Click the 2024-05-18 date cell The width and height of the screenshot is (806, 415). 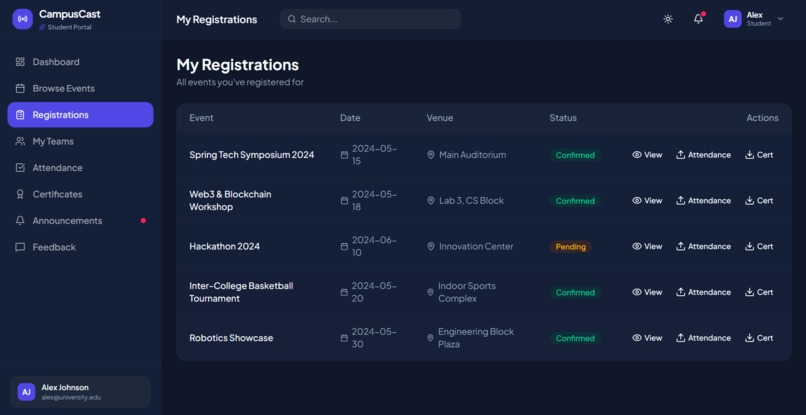point(369,201)
